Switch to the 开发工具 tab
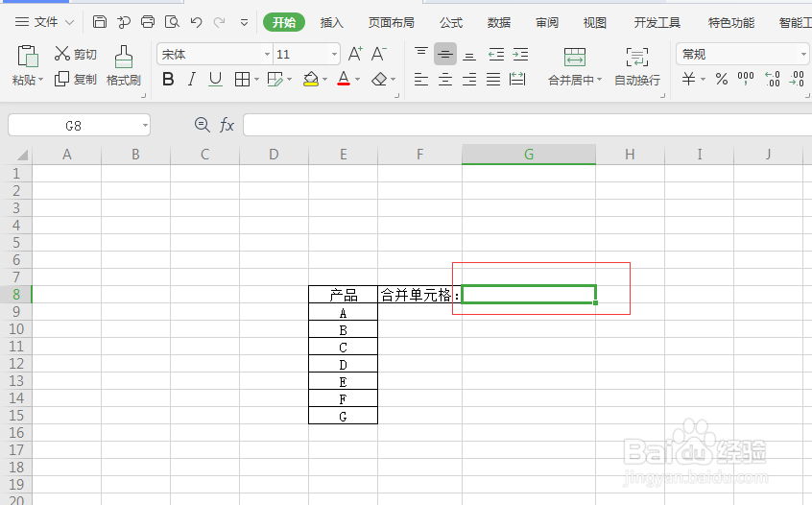This screenshot has height=505, width=812. pyautogui.click(x=657, y=22)
